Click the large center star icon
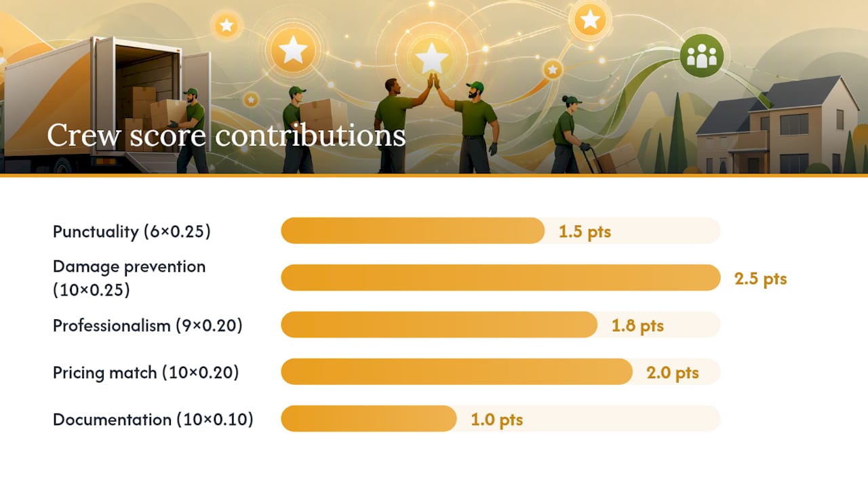868x488 pixels. 432,57
